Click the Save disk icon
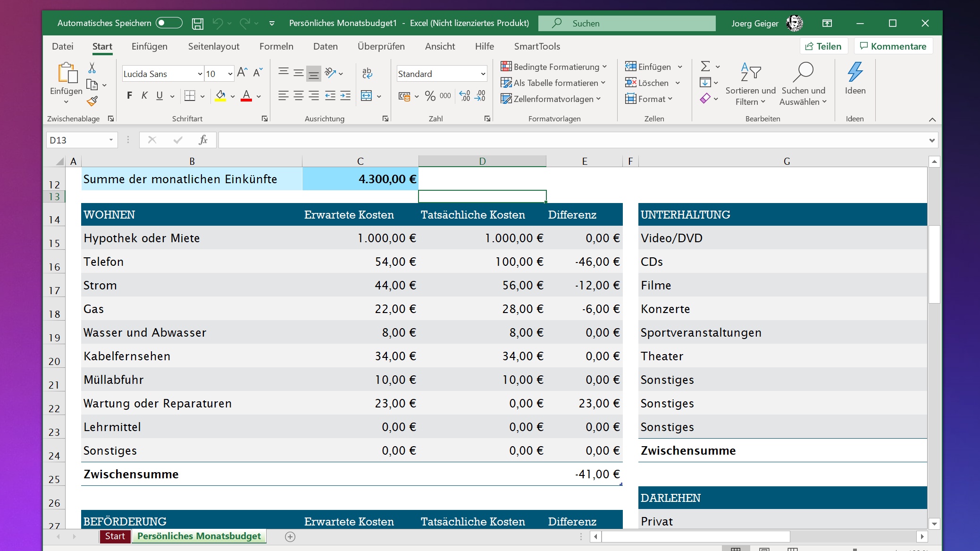 pos(197,23)
